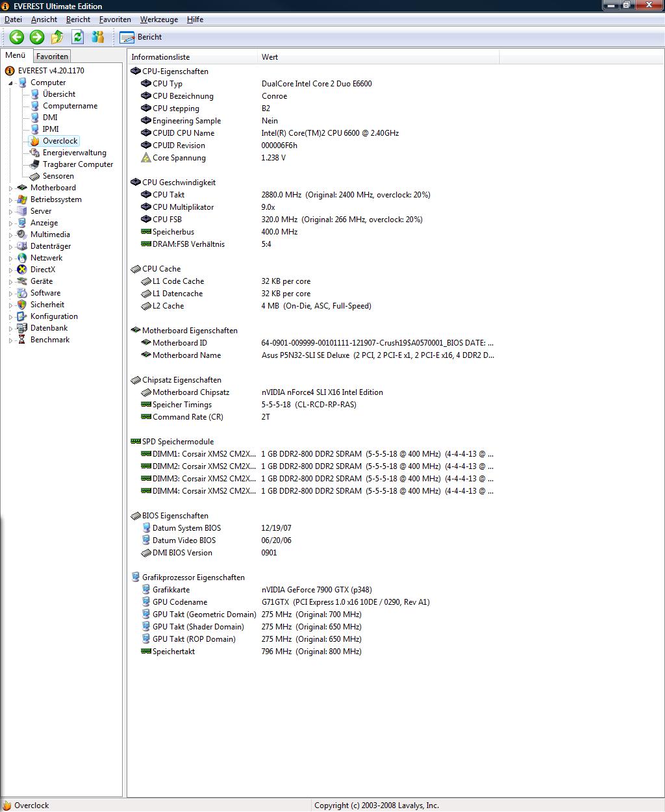
Task: Open the Datei menu
Action: pyautogui.click(x=14, y=19)
